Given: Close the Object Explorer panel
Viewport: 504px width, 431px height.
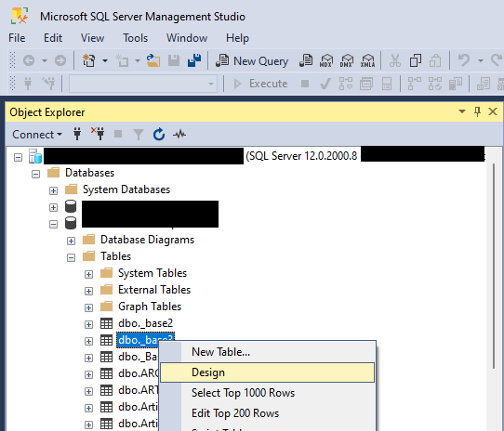Looking at the screenshot, I should (x=493, y=111).
